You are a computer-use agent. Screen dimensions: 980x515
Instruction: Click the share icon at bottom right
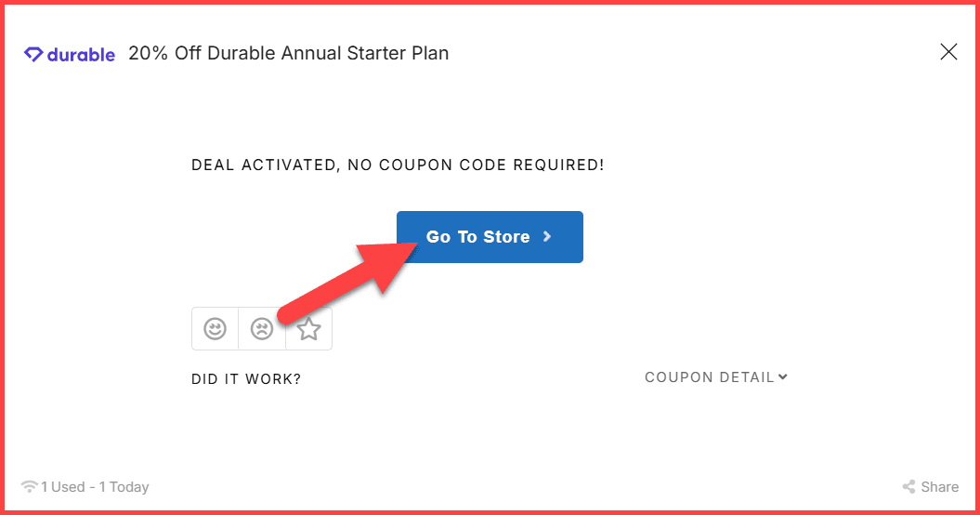[x=908, y=487]
